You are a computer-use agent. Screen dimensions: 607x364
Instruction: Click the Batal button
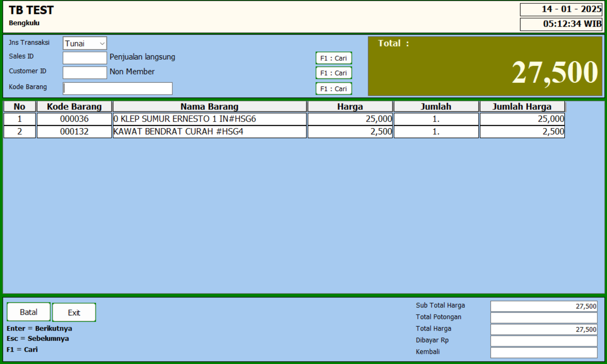(x=29, y=312)
